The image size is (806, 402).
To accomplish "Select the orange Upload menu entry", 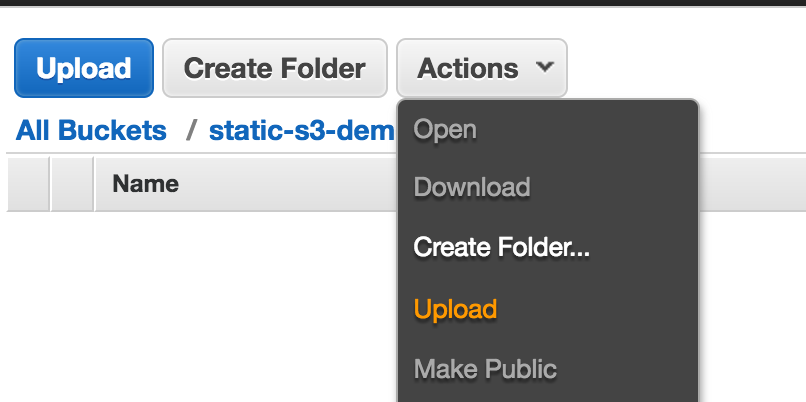I will pos(455,309).
